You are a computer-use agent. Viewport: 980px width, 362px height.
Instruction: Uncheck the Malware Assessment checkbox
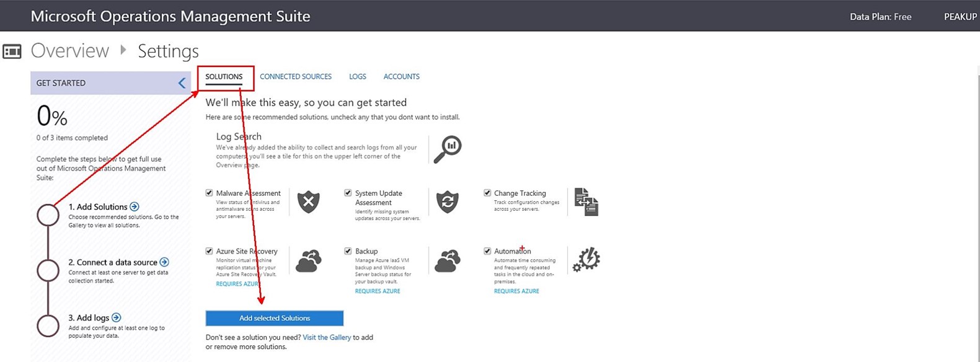210,193
